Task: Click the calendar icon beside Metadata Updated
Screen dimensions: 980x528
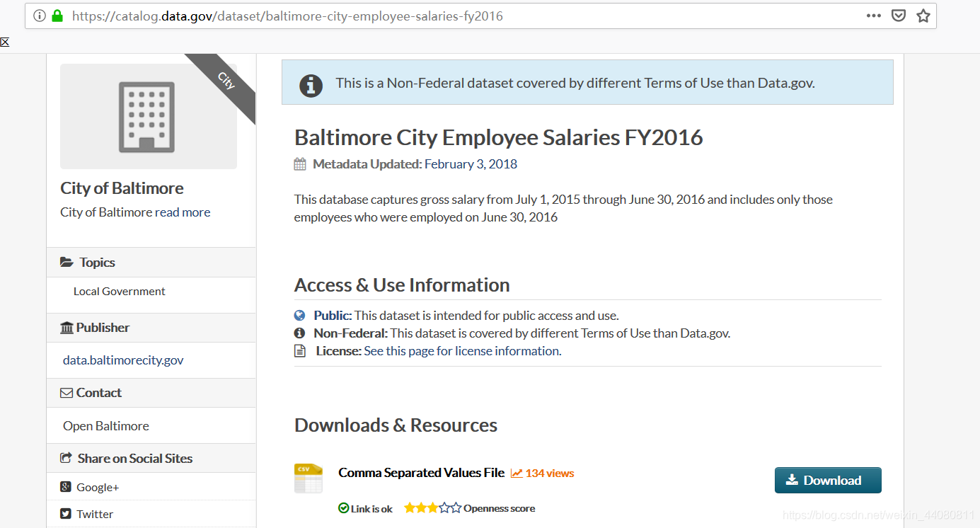Action: (300, 164)
